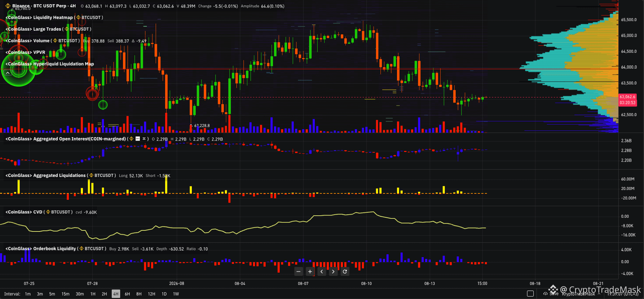Switch interval to 3m
This screenshot has width=644, height=299.
40,294
